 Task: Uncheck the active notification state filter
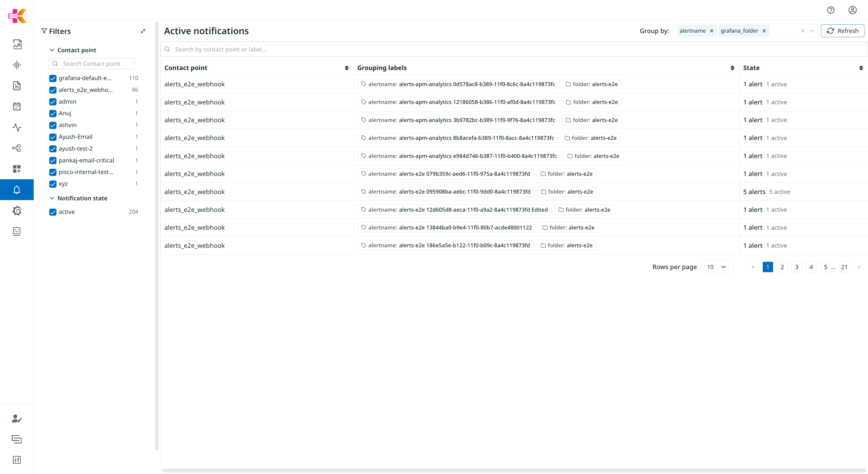(x=52, y=212)
